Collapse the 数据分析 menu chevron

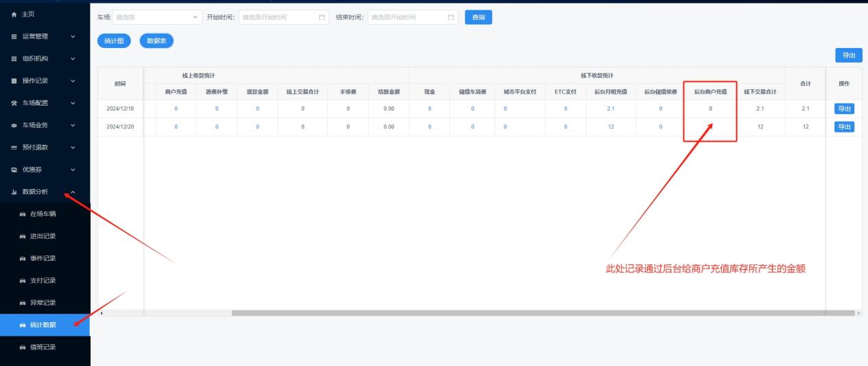point(73,192)
